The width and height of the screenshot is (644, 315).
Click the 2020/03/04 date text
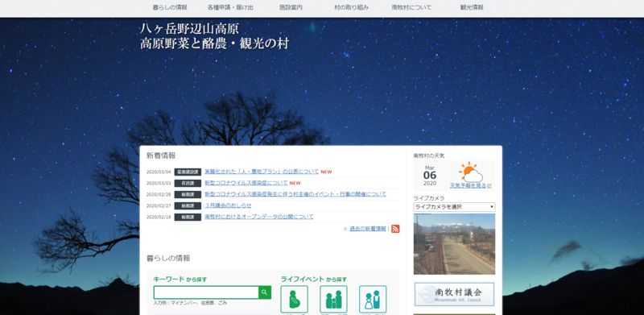tap(159, 172)
